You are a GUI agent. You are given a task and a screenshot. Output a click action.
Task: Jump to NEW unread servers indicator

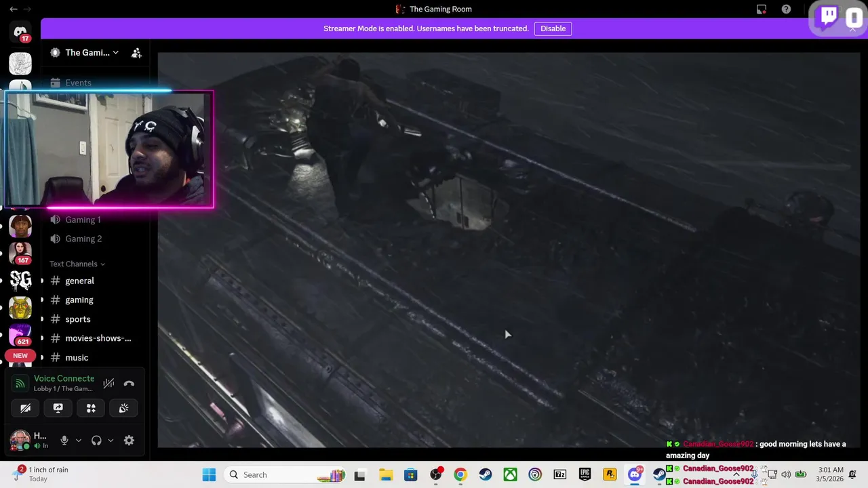click(20, 356)
